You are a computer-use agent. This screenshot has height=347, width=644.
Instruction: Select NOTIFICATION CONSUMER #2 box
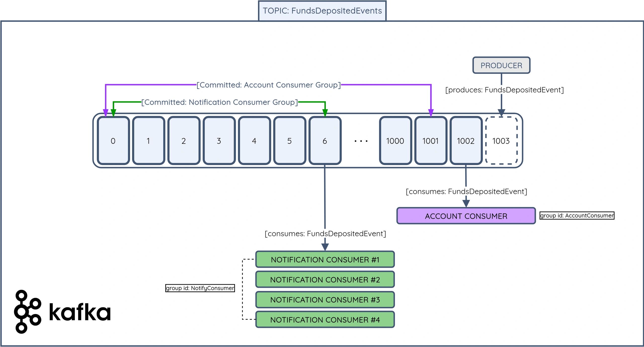point(325,280)
